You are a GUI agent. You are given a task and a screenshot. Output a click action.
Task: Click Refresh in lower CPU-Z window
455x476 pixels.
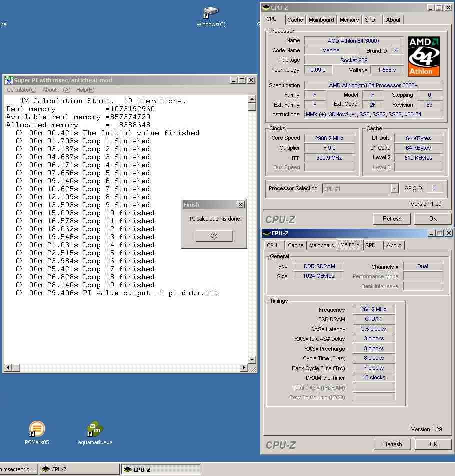pos(392,444)
